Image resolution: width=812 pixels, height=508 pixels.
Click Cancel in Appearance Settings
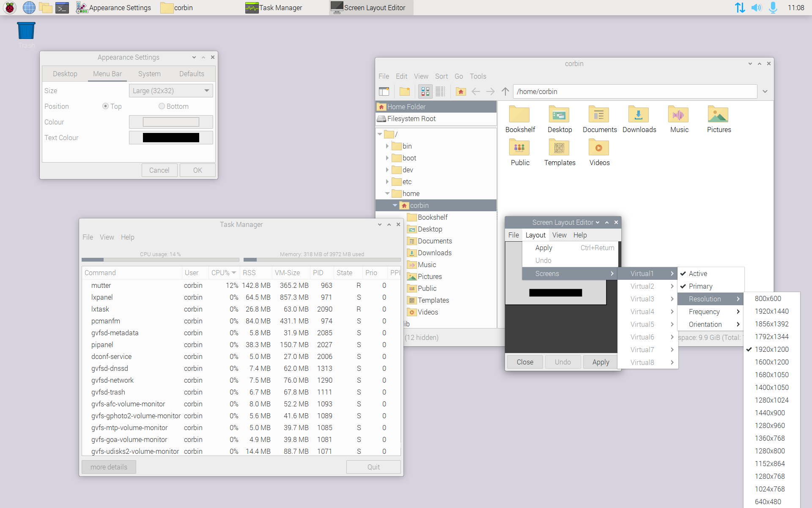pyautogui.click(x=159, y=170)
